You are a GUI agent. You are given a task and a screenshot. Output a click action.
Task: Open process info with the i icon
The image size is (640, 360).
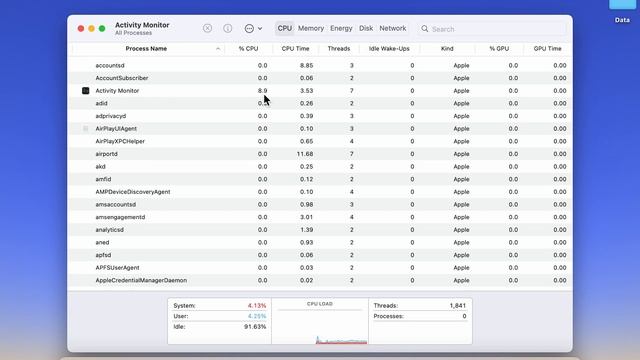click(x=228, y=28)
